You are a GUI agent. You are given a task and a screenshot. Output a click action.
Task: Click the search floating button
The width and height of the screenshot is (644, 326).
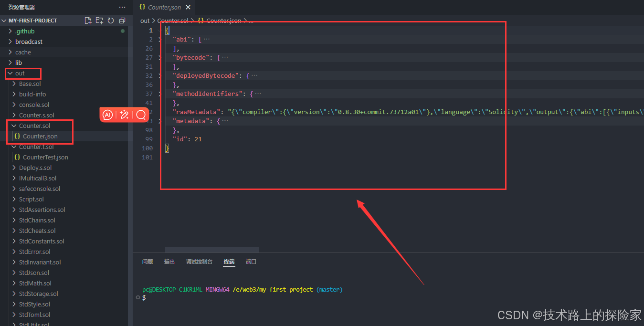pyautogui.click(x=141, y=115)
